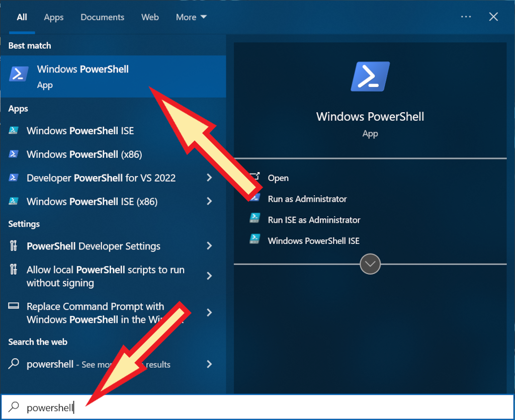Open the Windows PowerShell best match result

click(x=113, y=76)
